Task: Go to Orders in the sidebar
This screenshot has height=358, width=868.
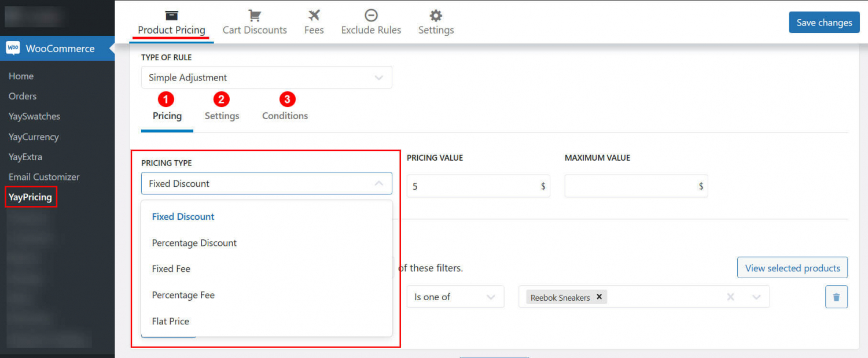Action: click(24, 96)
